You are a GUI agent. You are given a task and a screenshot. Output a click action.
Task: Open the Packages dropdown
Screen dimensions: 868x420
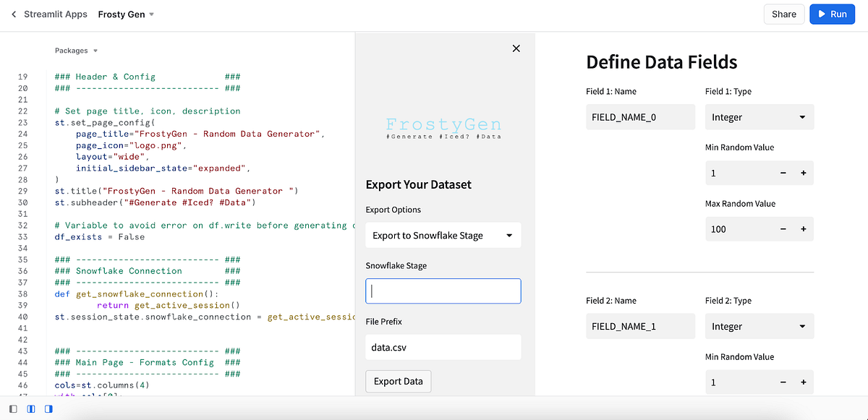point(76,50)
